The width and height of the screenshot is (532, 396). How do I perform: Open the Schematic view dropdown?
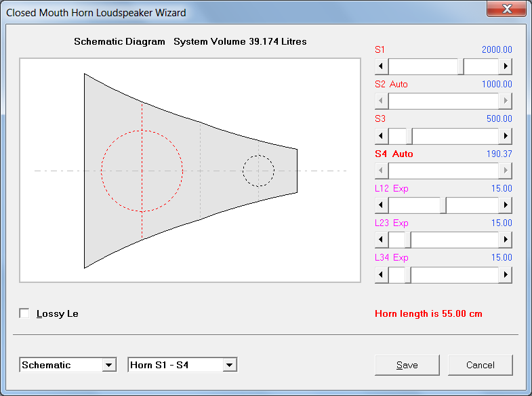pos(108,365)
